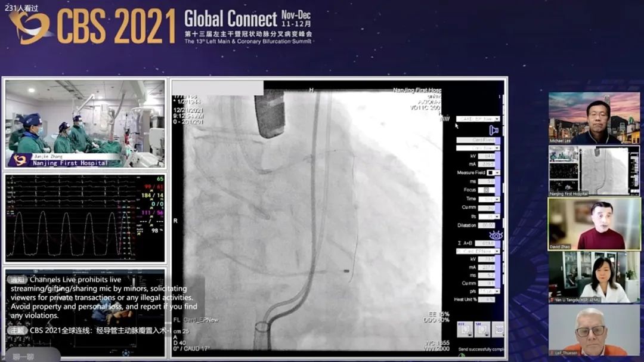The width and height of the screenshot is (644, 362).
Task: Click the eye icon below Dilatation
Action: [496, 235]
